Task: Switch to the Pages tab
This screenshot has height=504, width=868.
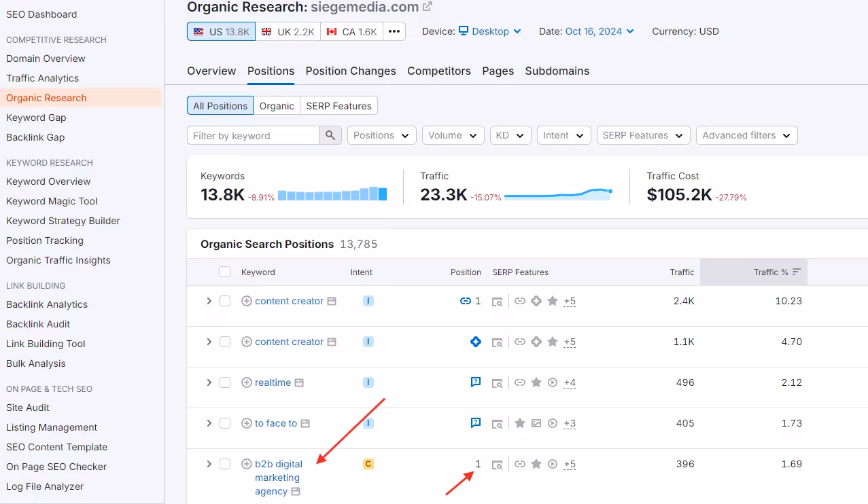Action: pos(498,71)
